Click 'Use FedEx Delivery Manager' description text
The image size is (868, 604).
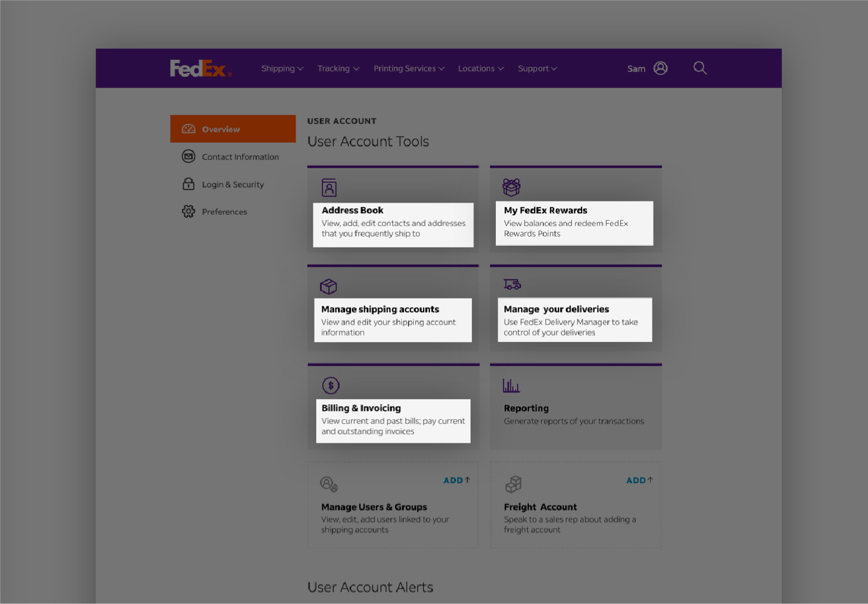(571, 327)
